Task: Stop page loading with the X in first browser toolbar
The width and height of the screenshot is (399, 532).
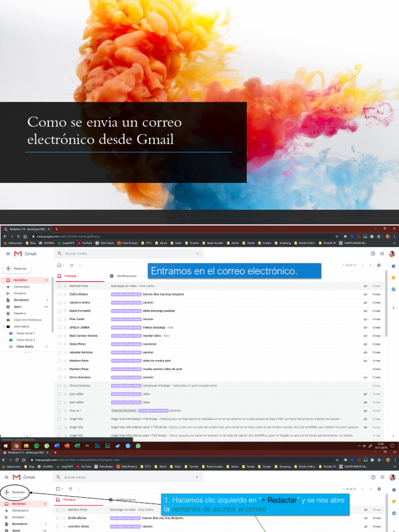Action: [18, 236]
